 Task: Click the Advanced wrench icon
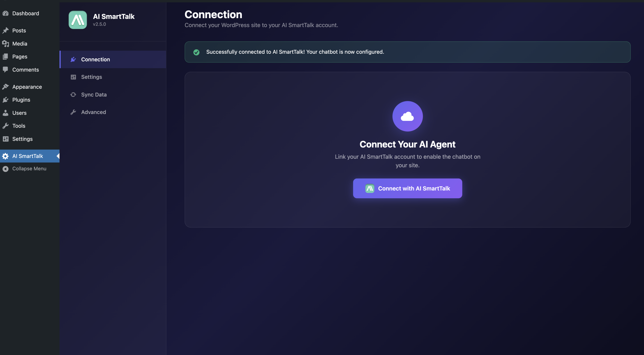[x=73, y=112]
